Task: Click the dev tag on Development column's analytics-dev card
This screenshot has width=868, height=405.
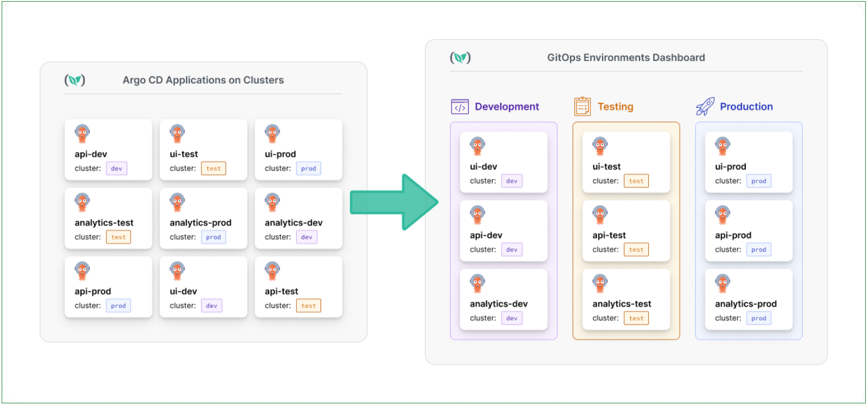Action: tap(512, 318)
